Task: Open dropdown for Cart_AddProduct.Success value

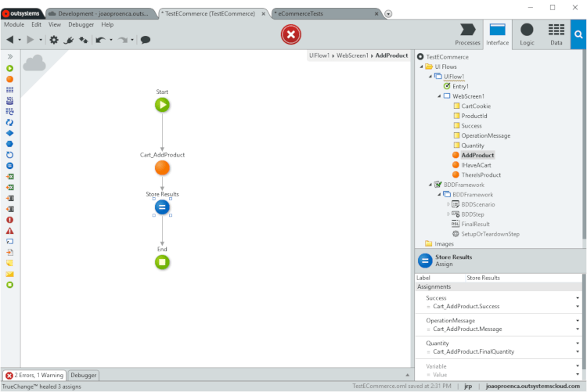Action: pyautogui.click(x=578, y=307)
